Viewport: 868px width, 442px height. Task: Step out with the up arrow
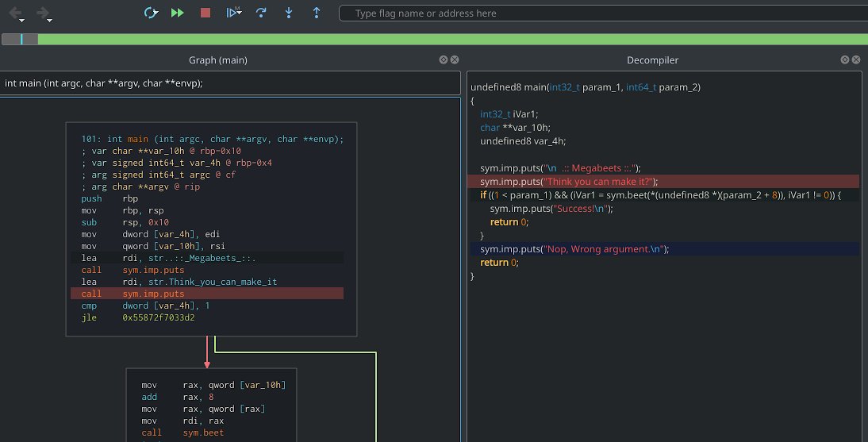(317, 12)
